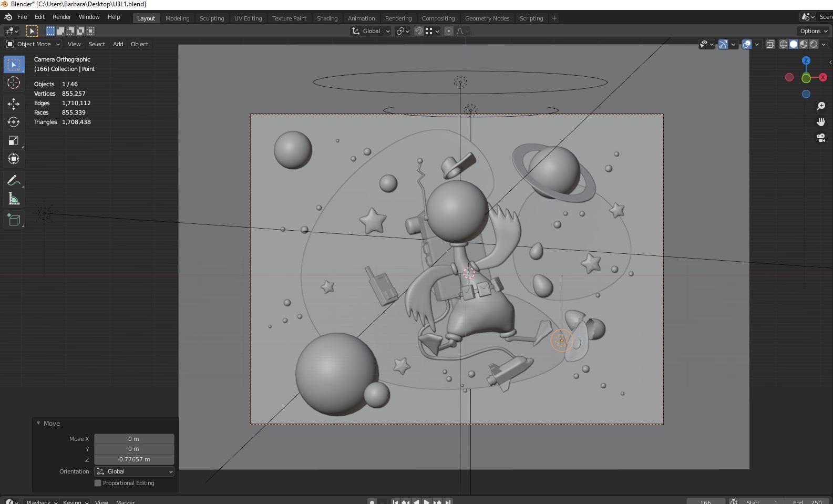This screenshot has width=833, height=504.
Task: Set selection mode to subtract
Action: click(x=70, y=31)
